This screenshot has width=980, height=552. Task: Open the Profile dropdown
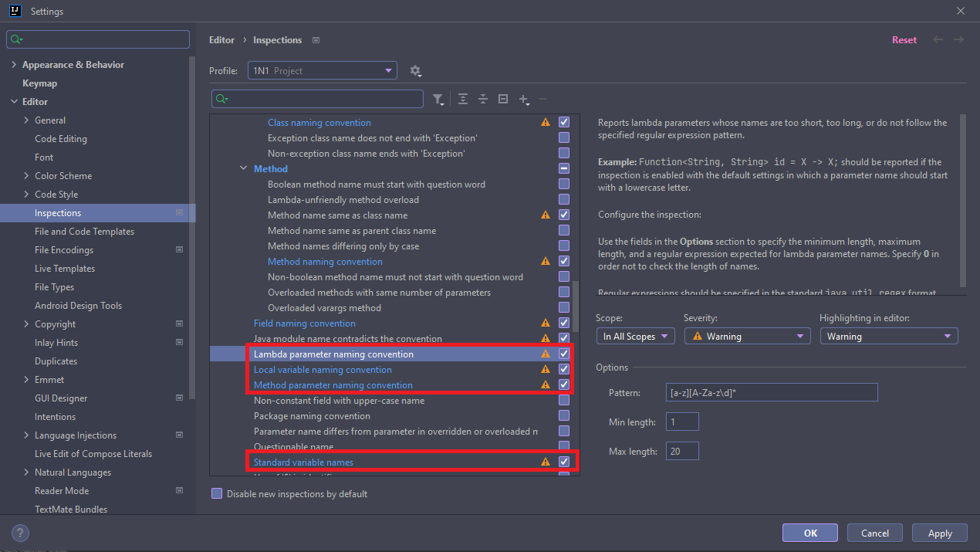point(323,71)
